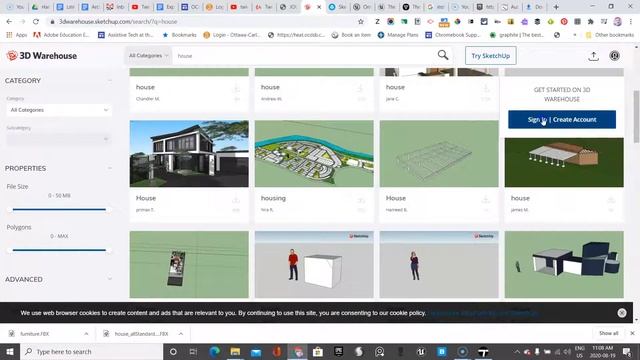640x360 pixels.
Task: Open Task View in the taskbar
Action: [193, 351]
